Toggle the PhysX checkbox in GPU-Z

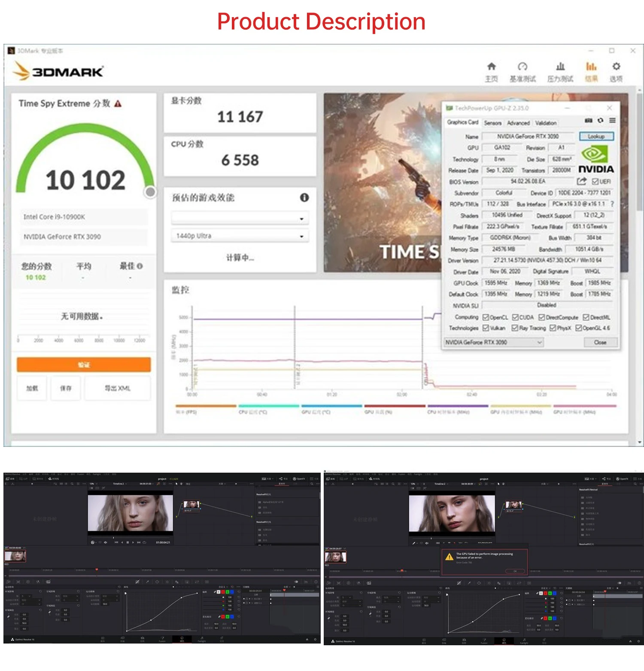point(553,328)
